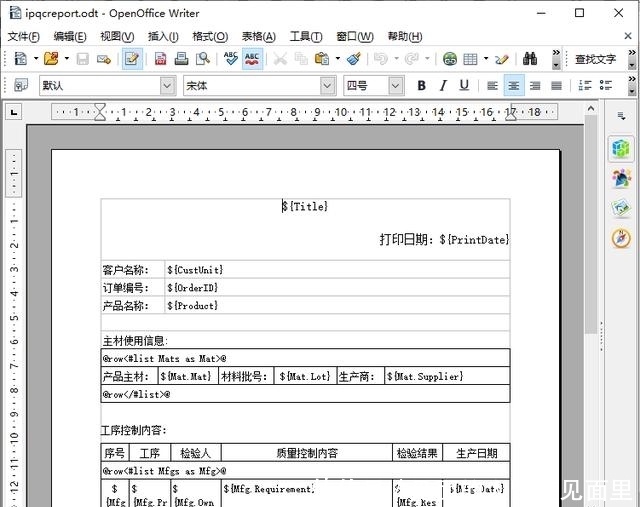
Task: Toggle numbered list
Action: pos(585,85)
